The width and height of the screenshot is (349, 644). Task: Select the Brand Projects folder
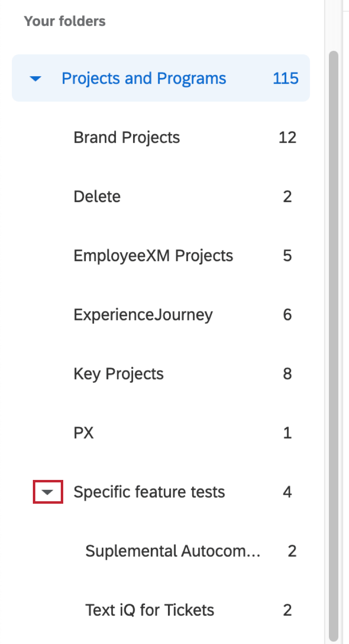(x=126, y=137)
